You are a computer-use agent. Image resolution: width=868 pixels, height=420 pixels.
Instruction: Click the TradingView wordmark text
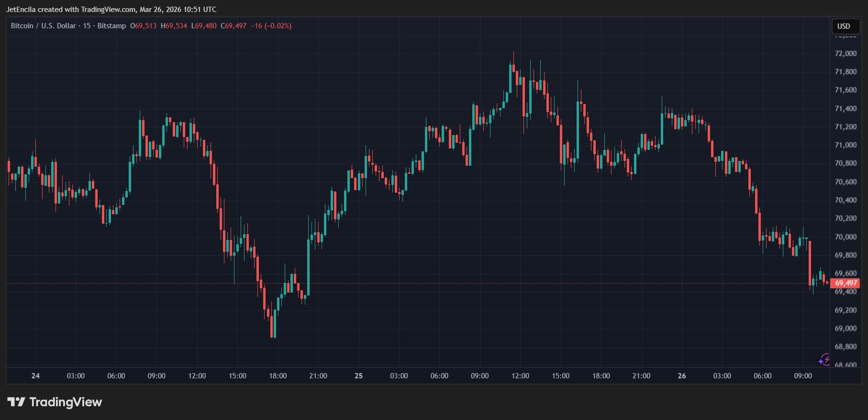[x=66, y=402]
